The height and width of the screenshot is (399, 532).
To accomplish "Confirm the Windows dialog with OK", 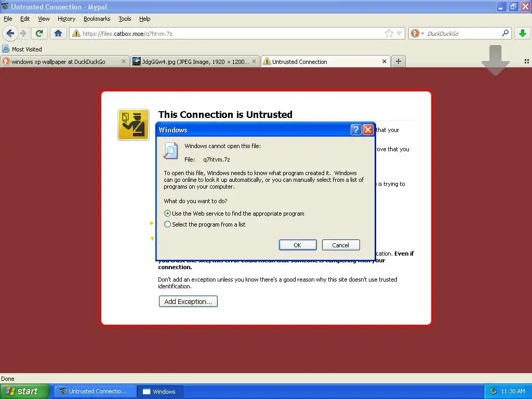I will coord(298,245).
